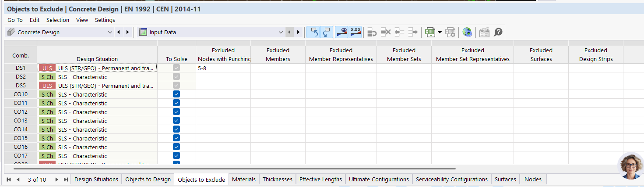The height and width of the screenshot is (187, 644).
Task: Open the Excel export dropdown arrow
Action: point(440,32)
